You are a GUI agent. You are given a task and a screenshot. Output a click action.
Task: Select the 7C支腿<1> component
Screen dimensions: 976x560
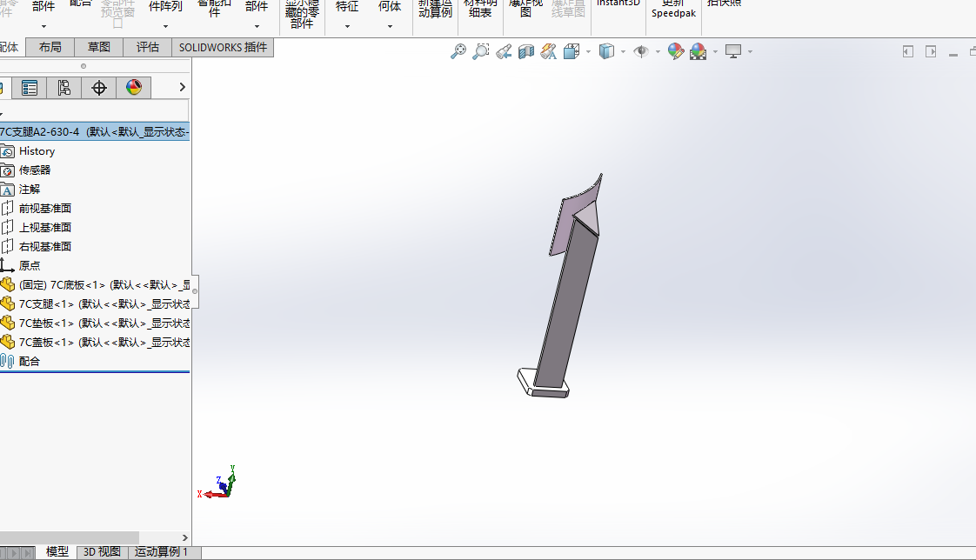(104, 304)
